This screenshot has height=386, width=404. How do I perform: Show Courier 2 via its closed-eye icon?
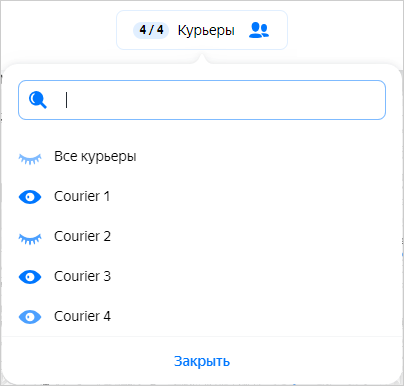click(x=30, y=239)
